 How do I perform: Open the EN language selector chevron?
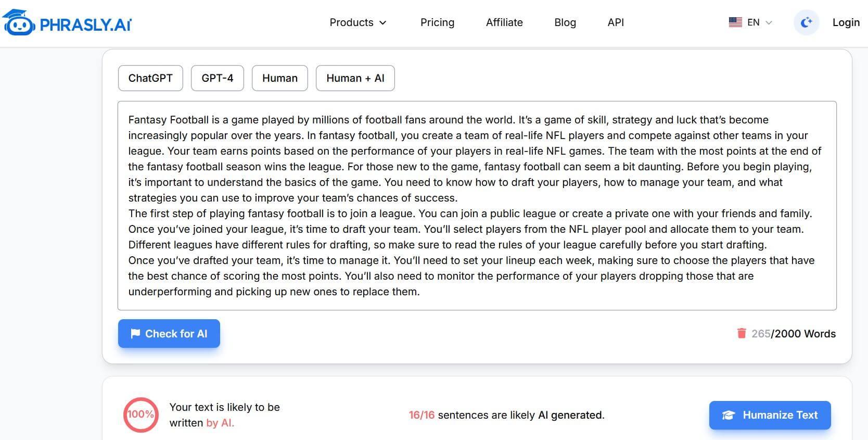[x=769, y=22]
